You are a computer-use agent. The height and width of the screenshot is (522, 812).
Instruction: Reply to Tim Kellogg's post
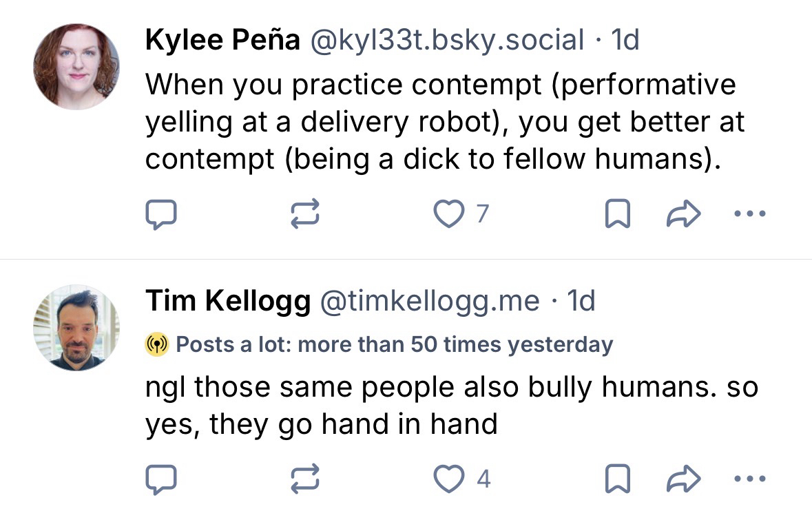(x=160, y=479)
